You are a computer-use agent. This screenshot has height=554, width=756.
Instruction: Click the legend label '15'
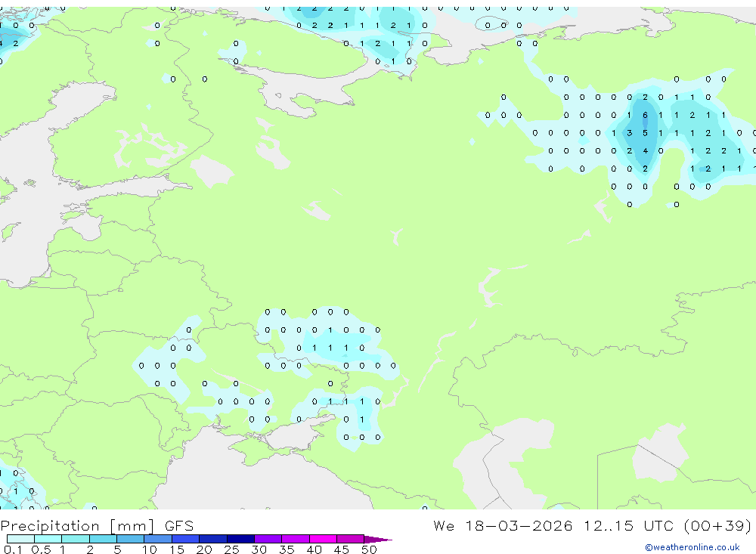[x=177, y=549]
